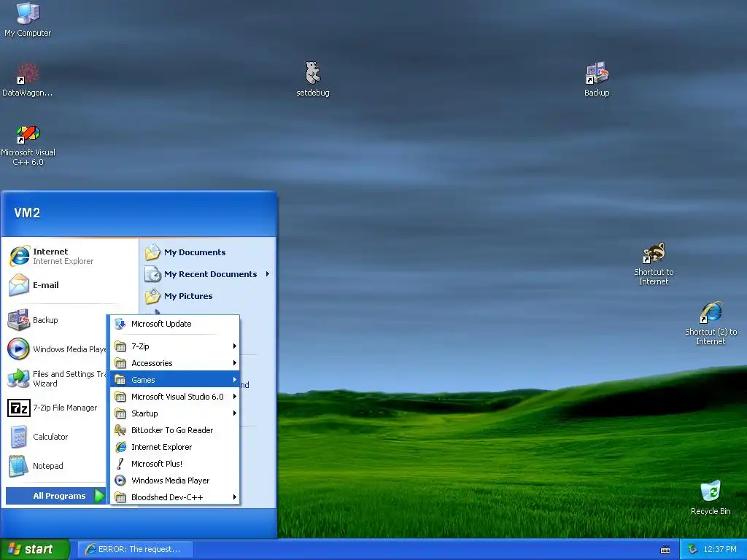The width and height of the screenshot is (747, 560).
Task: Expand the Startup submenu arrow
Action: (x=234, y=413)
